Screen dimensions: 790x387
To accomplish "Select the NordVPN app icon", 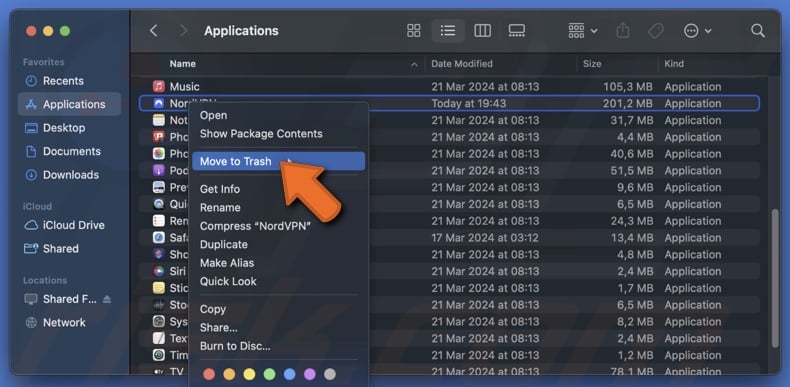I will [159, 103].
